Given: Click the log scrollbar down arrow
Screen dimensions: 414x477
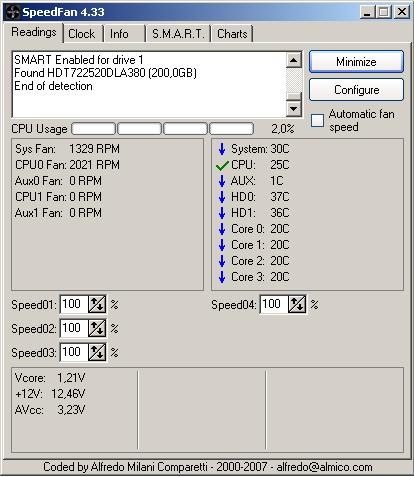Looking at the screenshot, I should (x=294, y=108).
